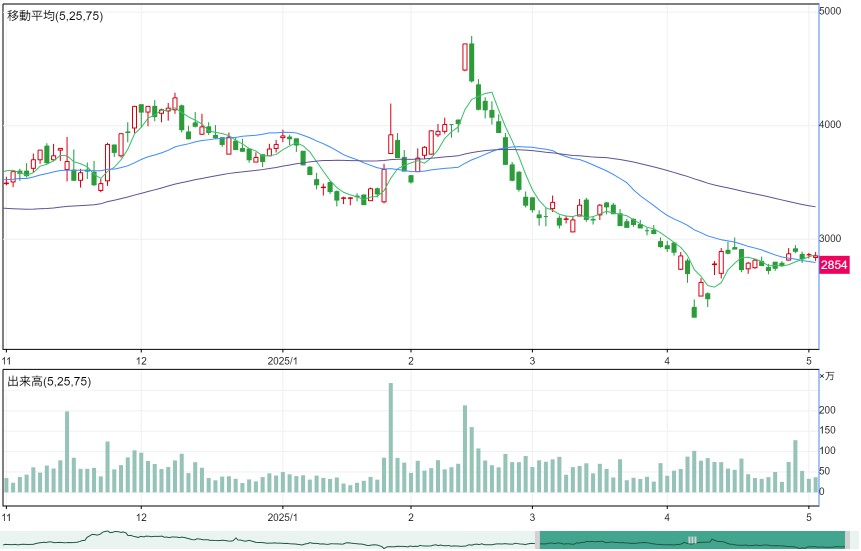
Task: Click the 100 volume axis label
Action: click(x=828, y=451)
